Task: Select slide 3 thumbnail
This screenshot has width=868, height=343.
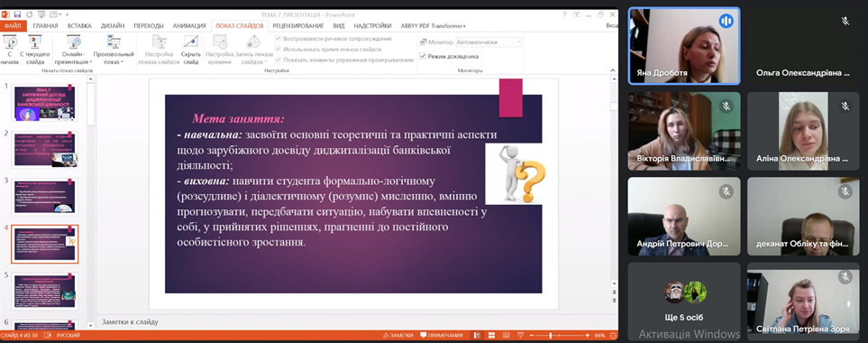Action: pyautogui.click(x=45, y=197)
